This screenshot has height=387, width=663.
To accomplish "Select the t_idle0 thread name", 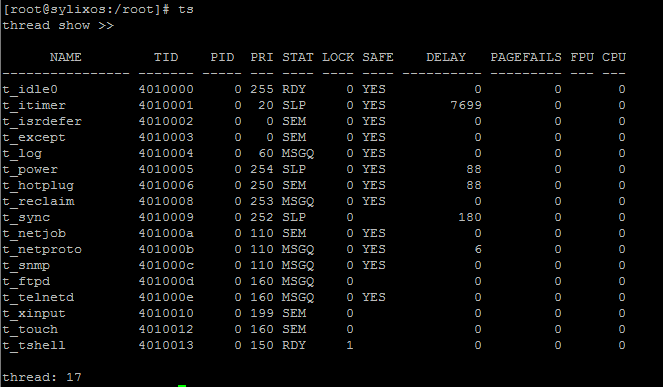I will click(x=30, y=90).
